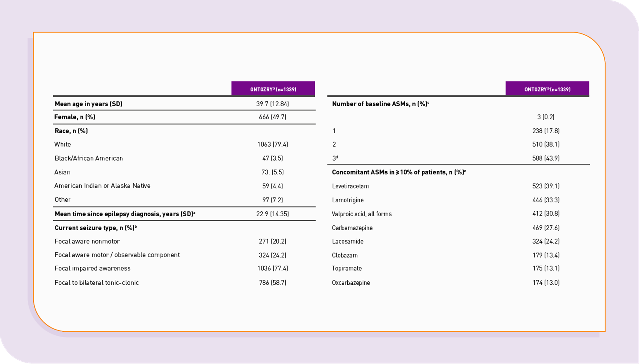Click the baseline ASM count '1' label

[x=334, y=131]
